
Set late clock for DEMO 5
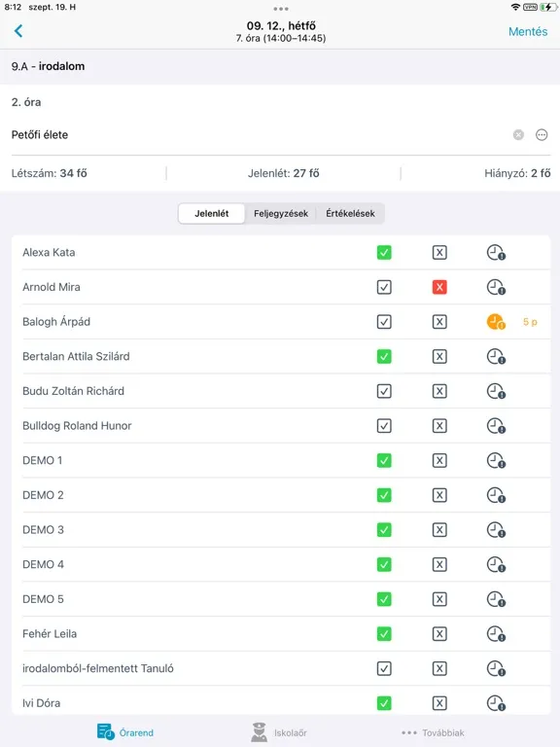pos(496,599)
